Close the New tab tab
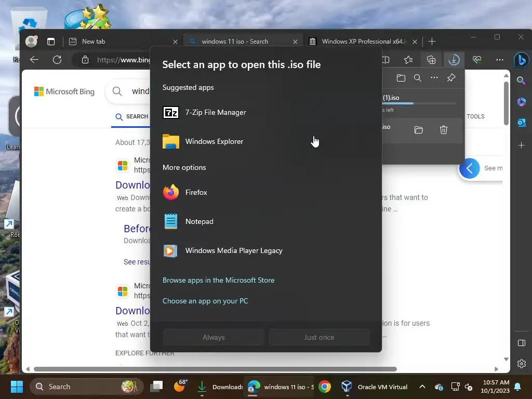 pyautogui.click(x=175, y=42)
